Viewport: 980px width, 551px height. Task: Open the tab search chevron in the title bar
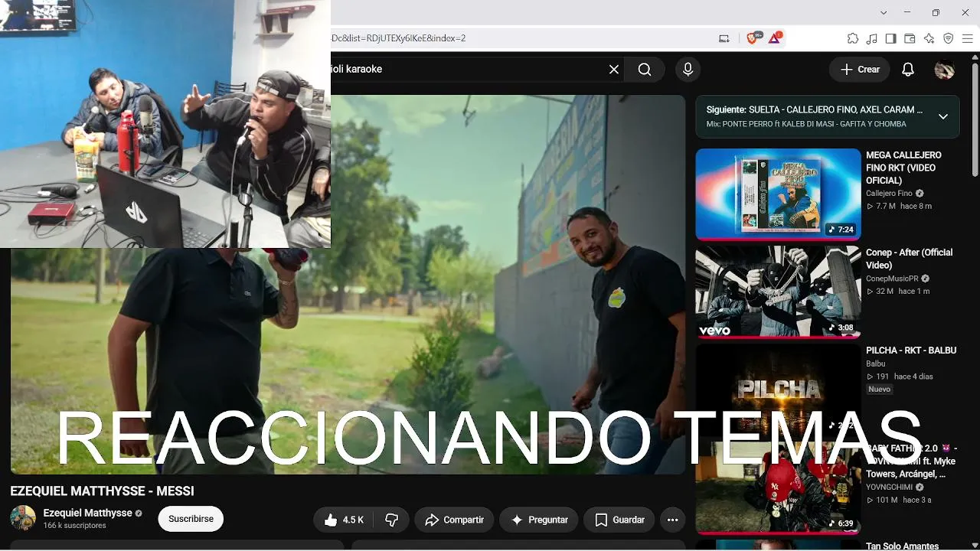pyautogui.click(x=884, y=12)
